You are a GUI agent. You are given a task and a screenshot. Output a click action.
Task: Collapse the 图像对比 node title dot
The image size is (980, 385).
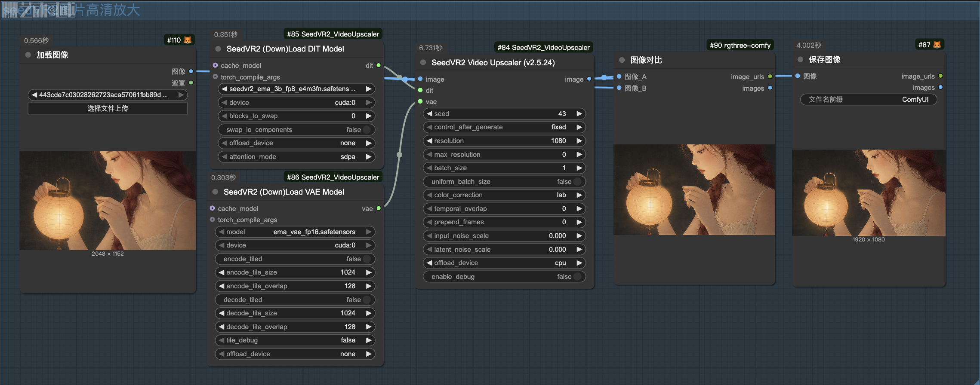click(x=622, y=60)
